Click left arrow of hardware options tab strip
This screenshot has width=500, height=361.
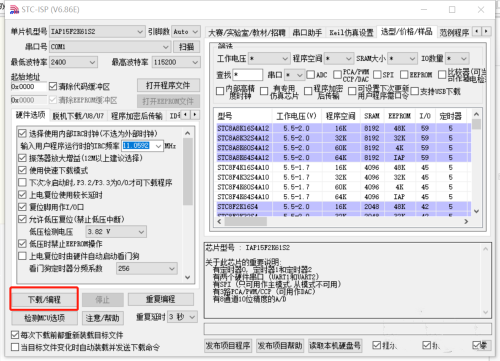coord(186,115)
